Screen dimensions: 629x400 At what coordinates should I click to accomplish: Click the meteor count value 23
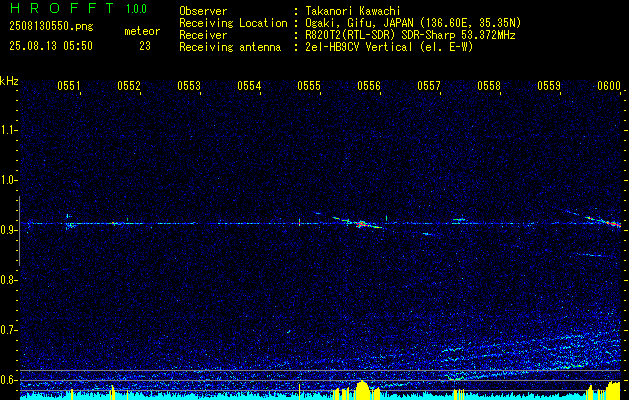point(145,46)
